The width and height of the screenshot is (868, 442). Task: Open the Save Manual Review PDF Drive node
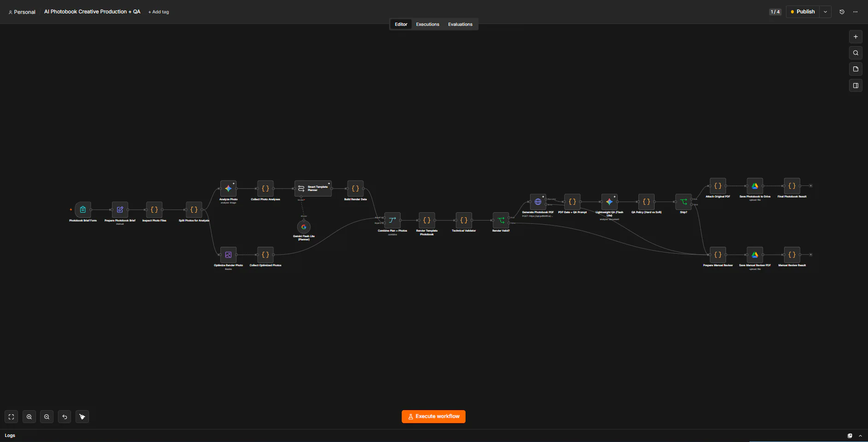755,255
